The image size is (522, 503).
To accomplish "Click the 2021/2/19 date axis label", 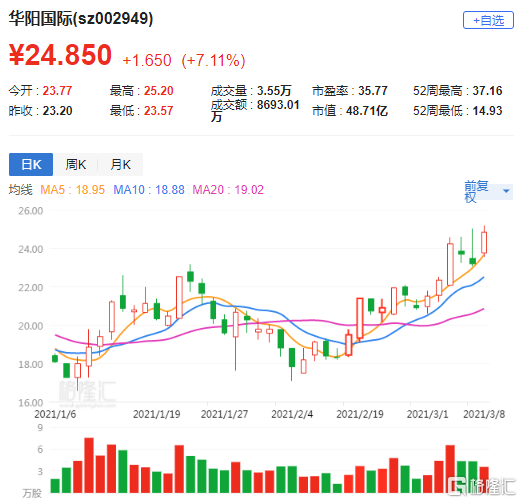I will (x=360, y=414).
